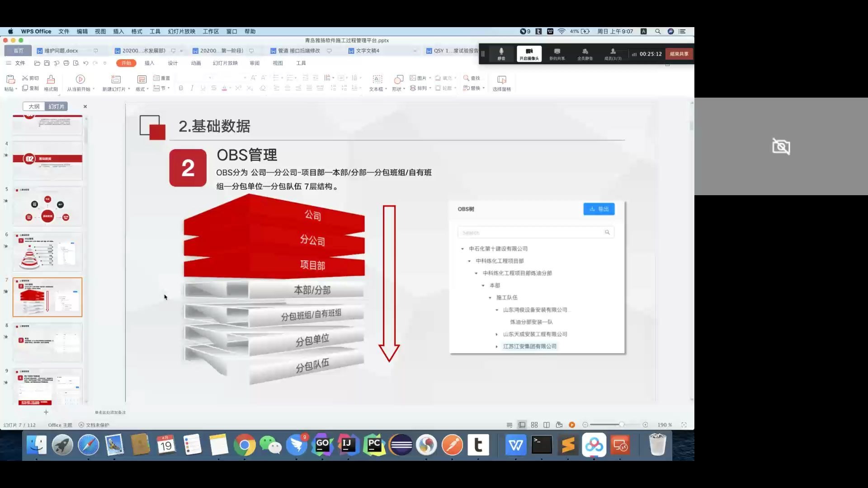Select slide 8 thumbnail in slide panel
Screen dimensions: 868x488
[x=47, y=343]
